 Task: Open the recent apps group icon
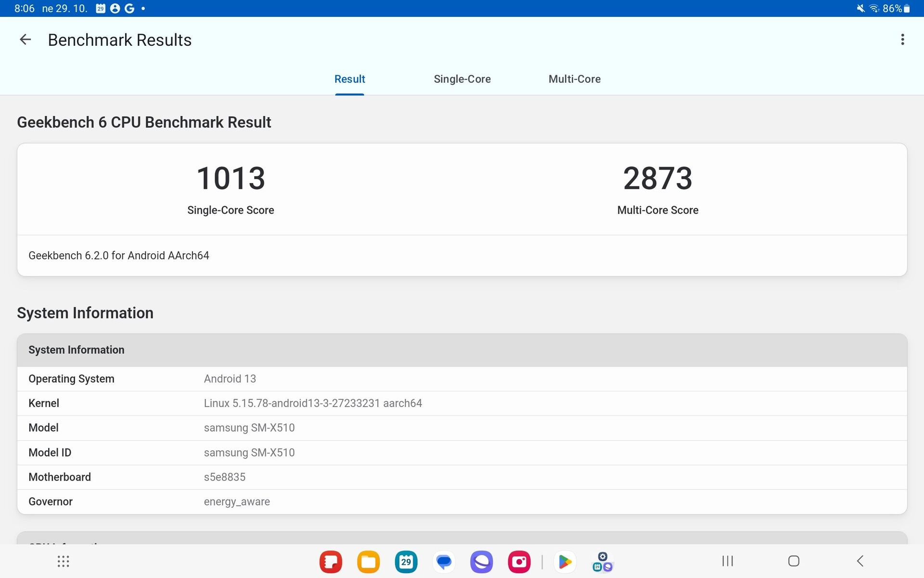[603, 562]
